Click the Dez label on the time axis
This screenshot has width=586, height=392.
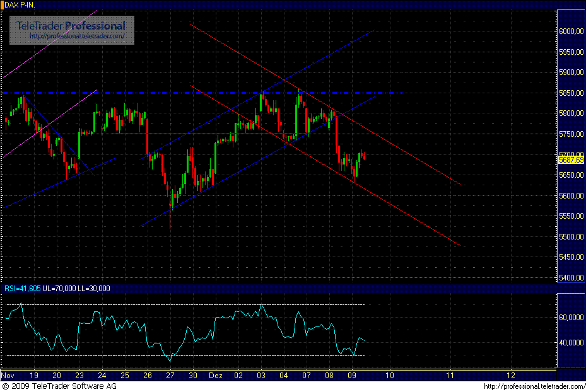(x=215, y=375)
